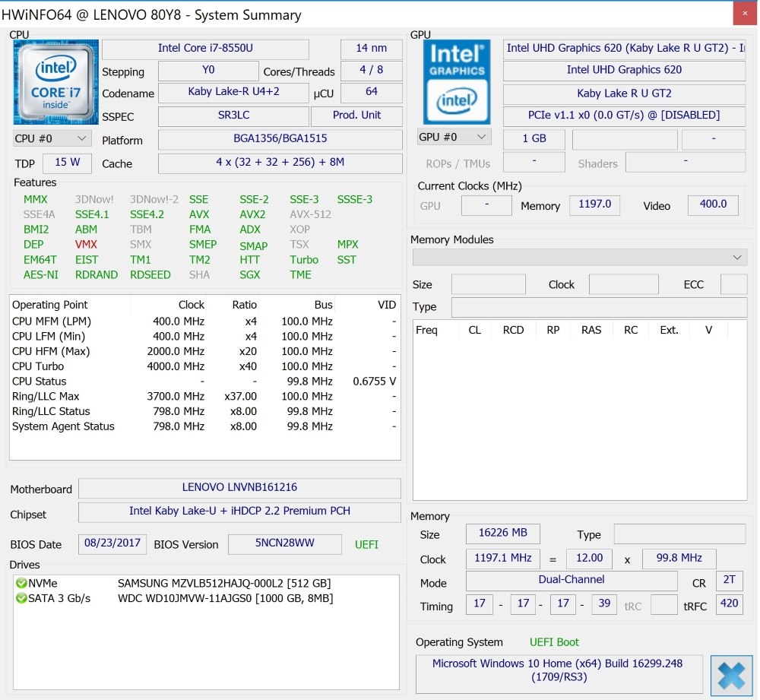Image resolution: width=760 pixels, height=700 pixels.
Task: Click the GPU memory 1 GB field
Action: click(534, 139)
